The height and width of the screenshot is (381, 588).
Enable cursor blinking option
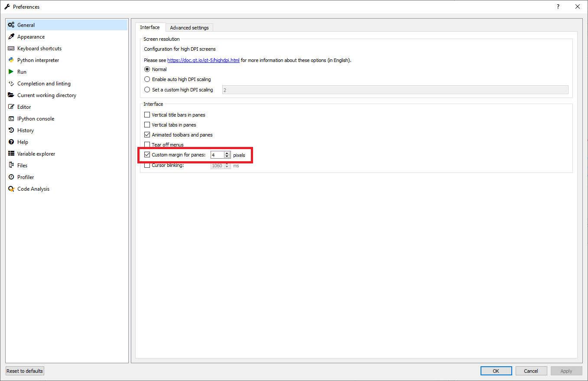[x=147, y=165]
